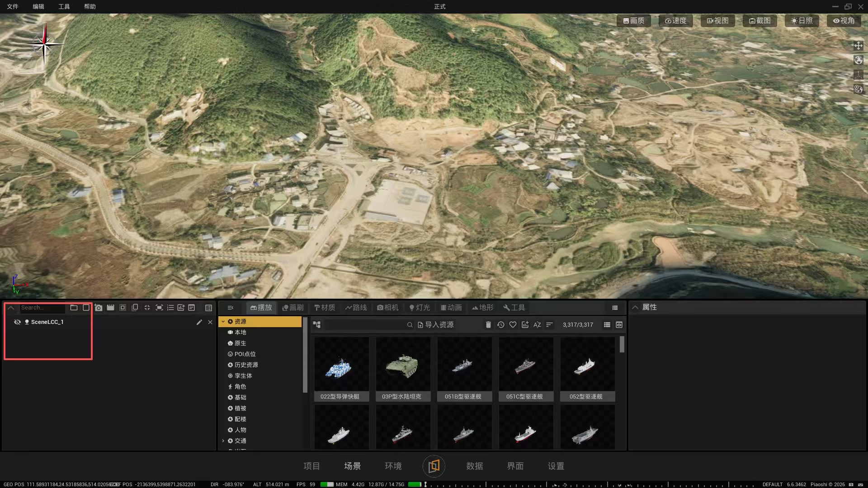Click the trash delete icon in resources
Viewport: 868px width, 488px height.
tap(488, 325)
